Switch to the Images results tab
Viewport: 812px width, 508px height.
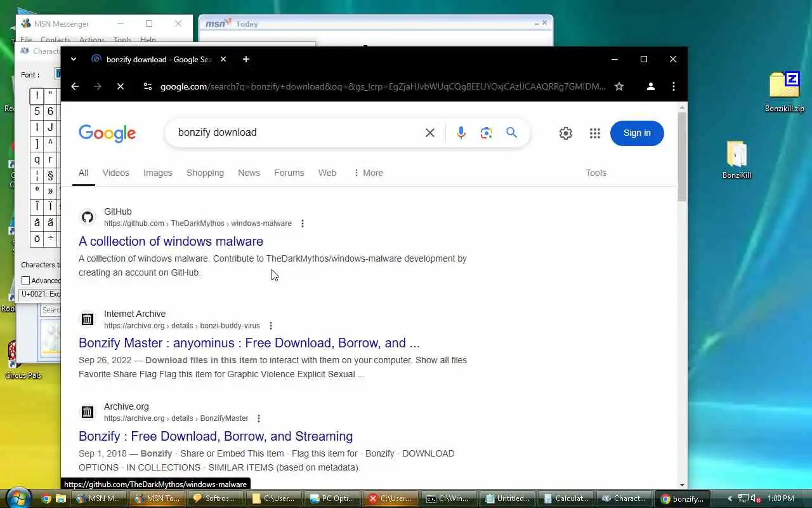pos(158,173)
